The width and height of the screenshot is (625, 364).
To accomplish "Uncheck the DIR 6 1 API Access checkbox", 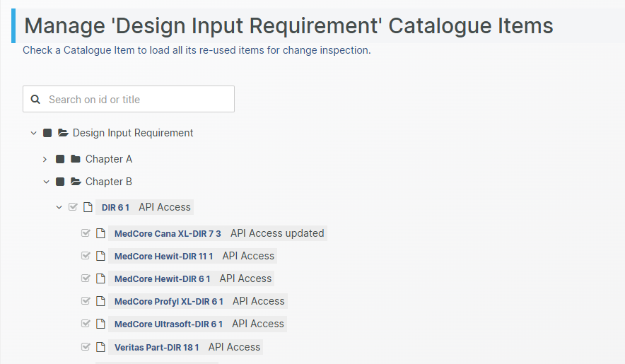I will coord(73,207).
